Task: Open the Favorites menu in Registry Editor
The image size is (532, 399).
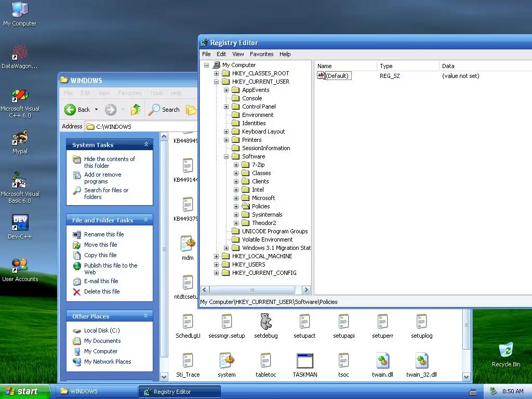Action: click(x=261, y=54)
